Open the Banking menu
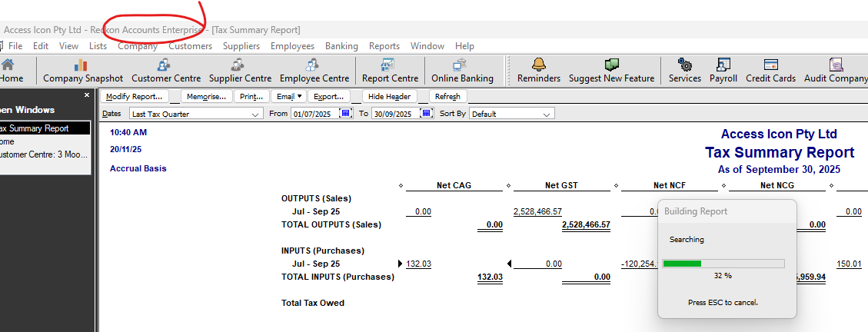This screenshot has height=332, width=868. click(341, 46)
